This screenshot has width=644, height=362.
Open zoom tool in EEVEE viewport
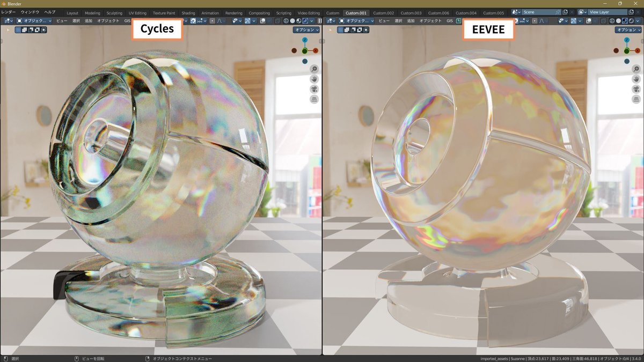click(x=636, y=69)
